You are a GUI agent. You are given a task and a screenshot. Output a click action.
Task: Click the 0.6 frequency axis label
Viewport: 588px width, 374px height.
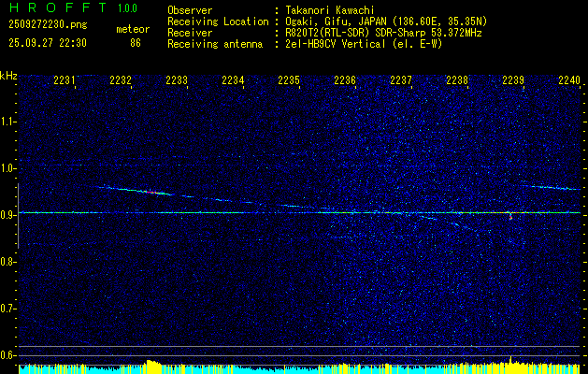[7, 355]
